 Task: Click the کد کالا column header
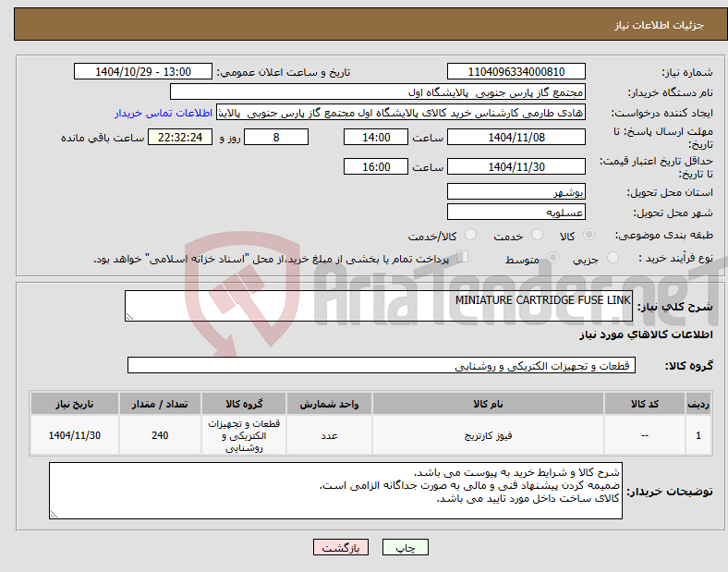[x=645, y=404]
